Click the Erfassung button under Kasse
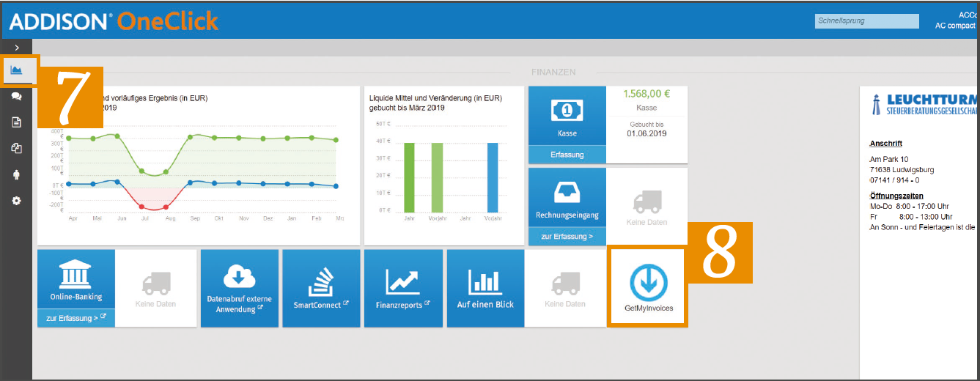The width and height of the screenshot is (980, 381). pos(567,155)
